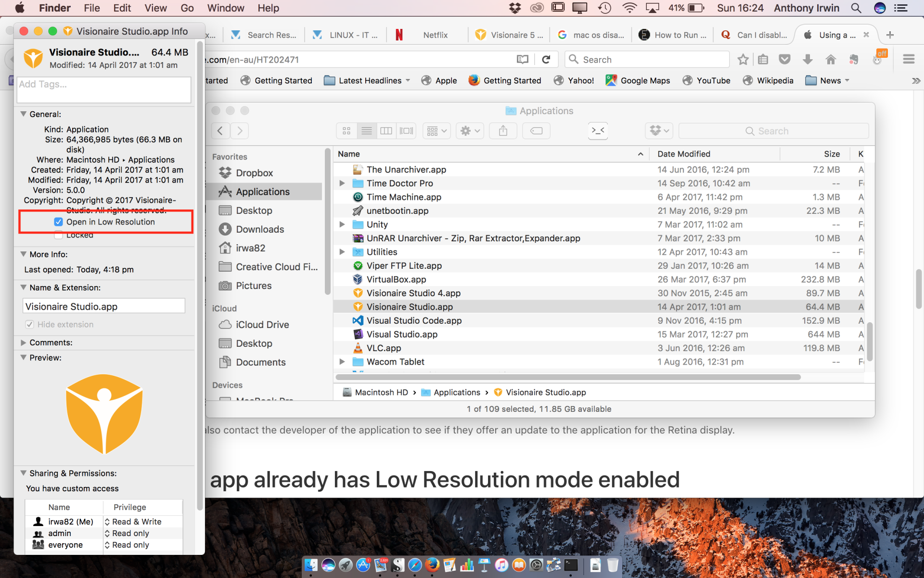
Task: Collapse the General section
Action: point(23,114)
